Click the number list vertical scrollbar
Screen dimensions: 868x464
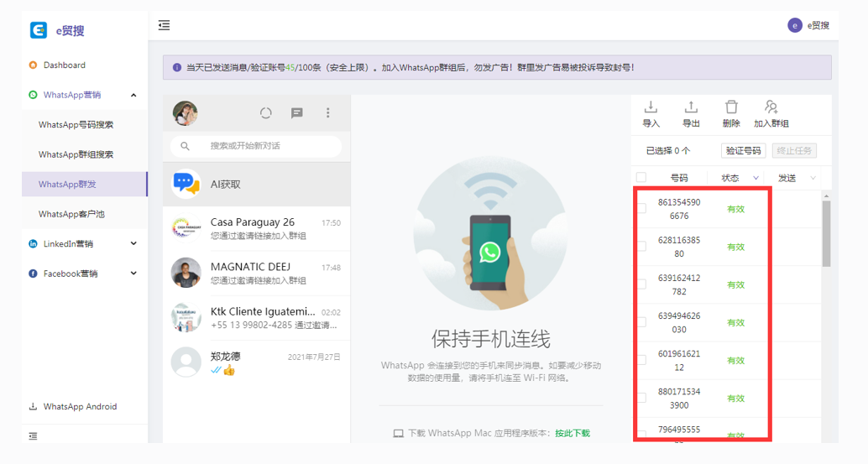827,233
